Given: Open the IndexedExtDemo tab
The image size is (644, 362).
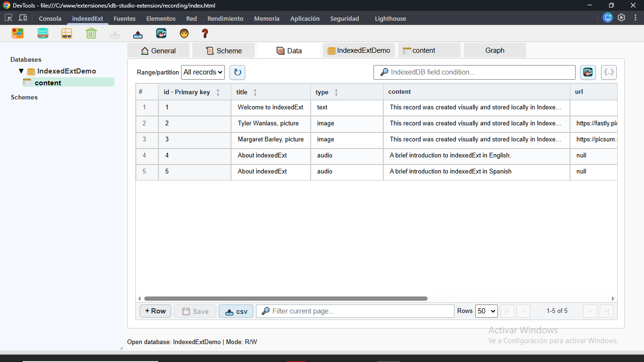Looking at the screenshot, I should (x=359, y=50).
